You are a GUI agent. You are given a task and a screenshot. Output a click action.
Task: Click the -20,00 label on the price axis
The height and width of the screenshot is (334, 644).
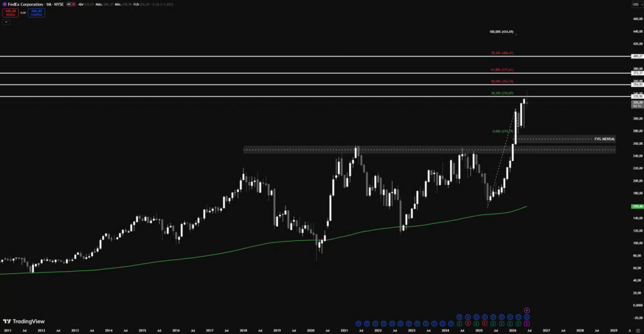tap(638, 318)
